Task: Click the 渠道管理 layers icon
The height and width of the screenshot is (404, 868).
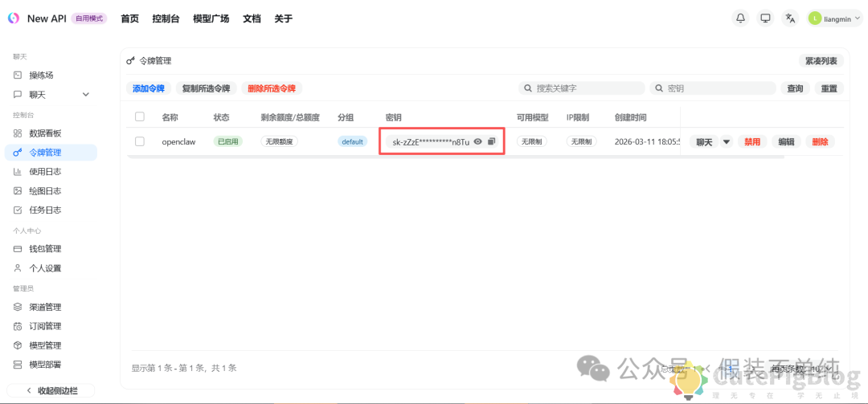Action: point(18,307)
